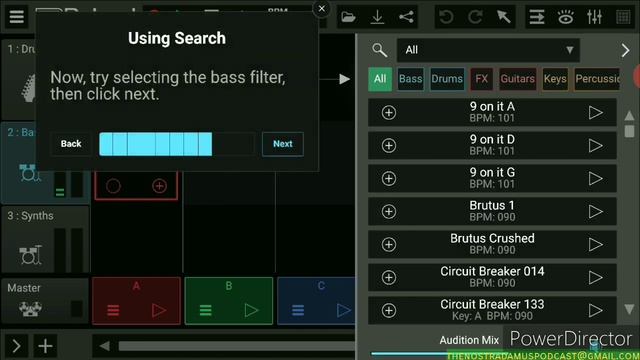Image resolution: width=640 pixels, height=360 pixels.
Task: Open the All category dropdown
Action: [488, 50]
